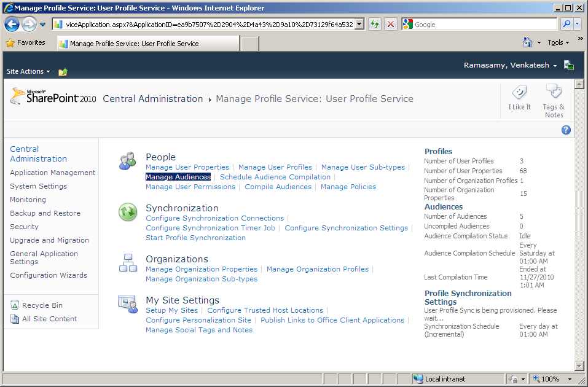
Task: Click the My Site Settings icon
Action: [x=128, y=304]
